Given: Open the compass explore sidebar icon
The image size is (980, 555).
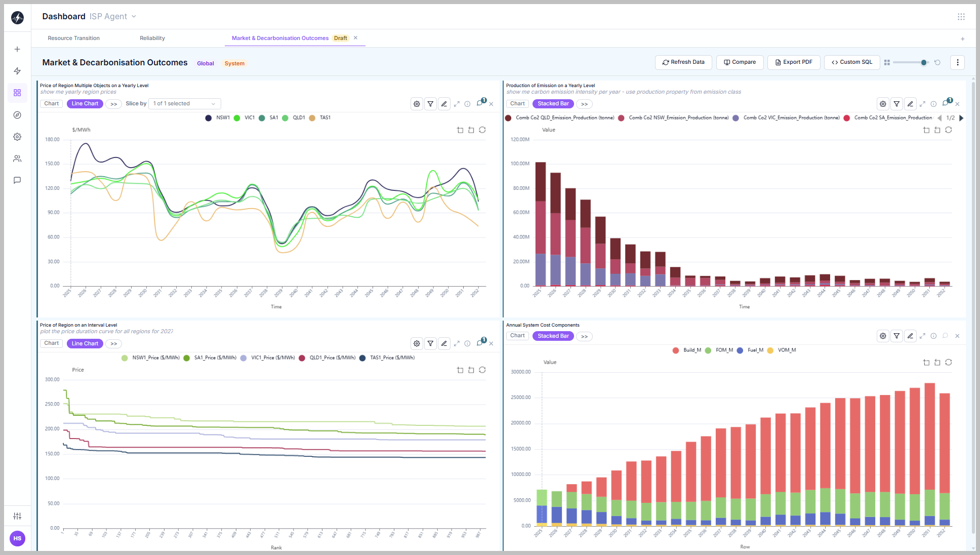Looking at the screenshot, I should click(x=17, y=115).
